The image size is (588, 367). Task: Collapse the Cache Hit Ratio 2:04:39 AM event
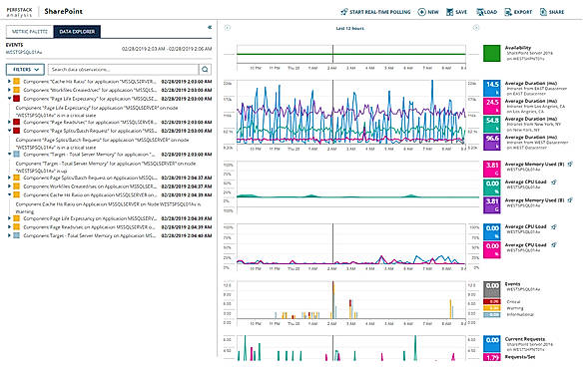pyautogui.click(x=9, y=194)
